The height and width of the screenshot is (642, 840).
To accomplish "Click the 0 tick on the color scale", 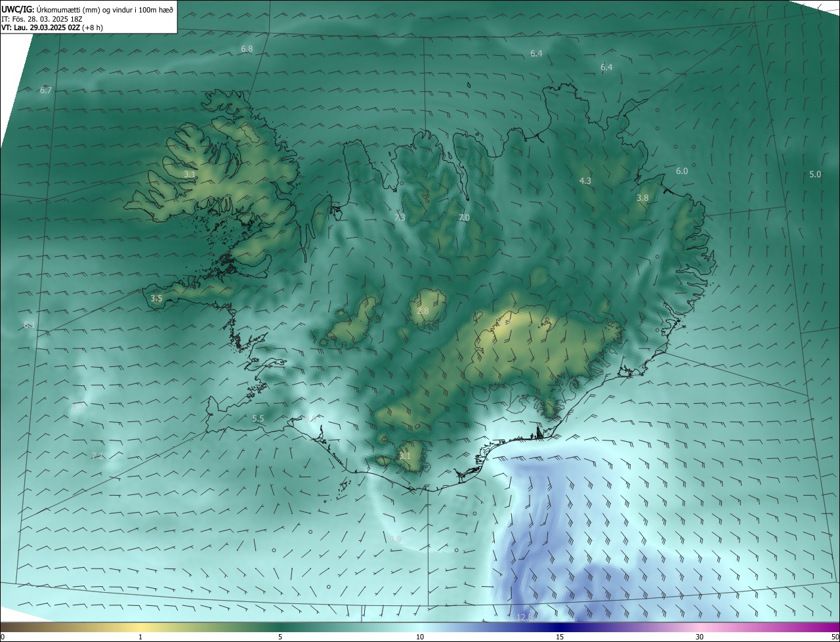I will (x=2, y=637).
